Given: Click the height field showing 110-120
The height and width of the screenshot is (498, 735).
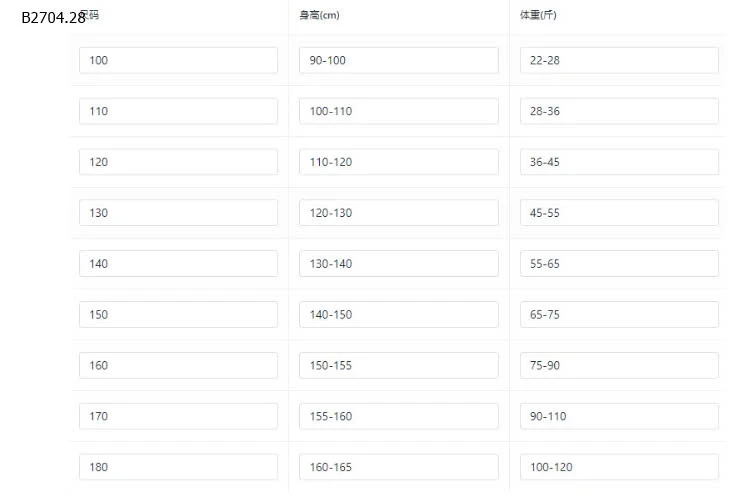Looking at the screenshot, I should pyautogui.click(x=398, y=162).
